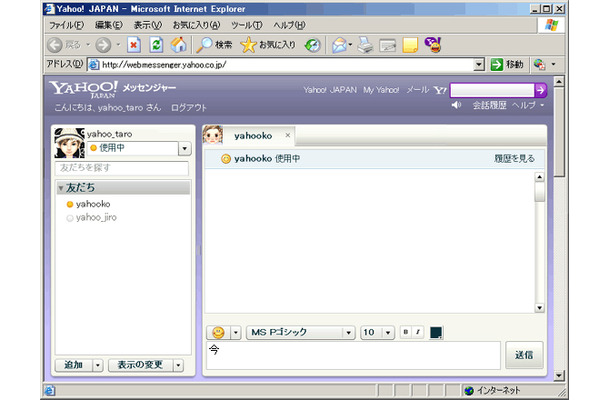Click the Go arrow beside address bar

497,65
